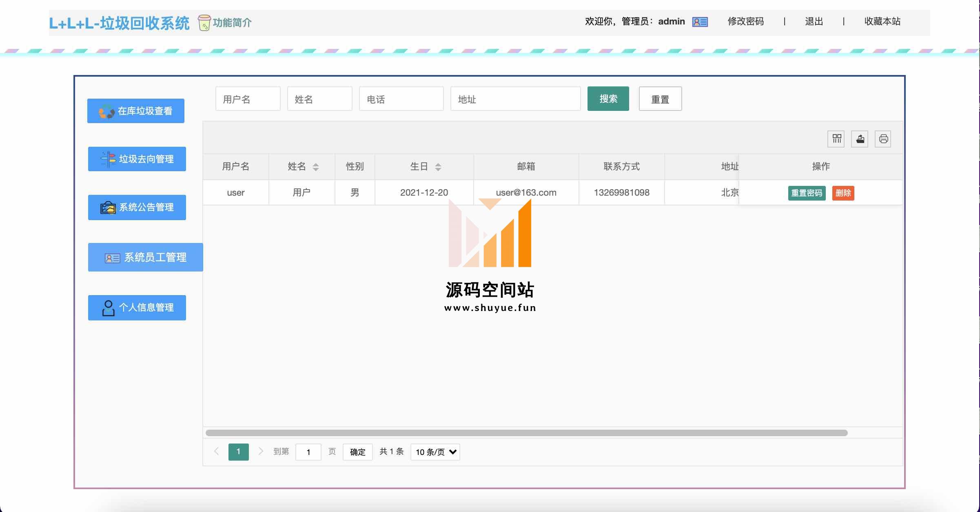The height and width of the screenshot is (512, 980).
Task: Click the green 搜索 button
Action: point(608,99)
